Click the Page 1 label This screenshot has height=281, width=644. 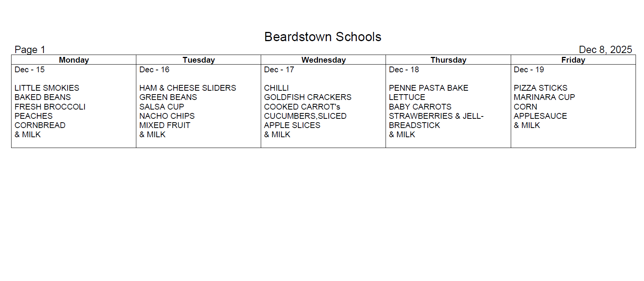tap(30, 50)
